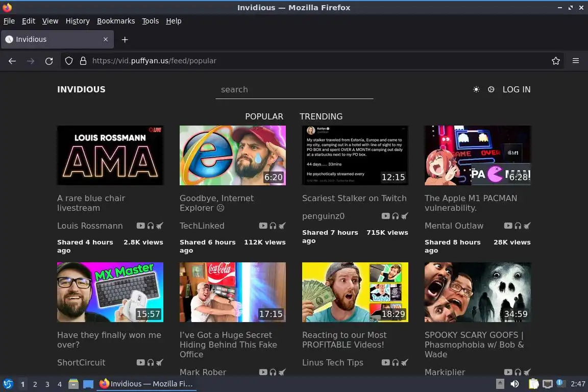588x392 pixels.
Task: Open the Edit menu
Action: click(x=29, y=21)
